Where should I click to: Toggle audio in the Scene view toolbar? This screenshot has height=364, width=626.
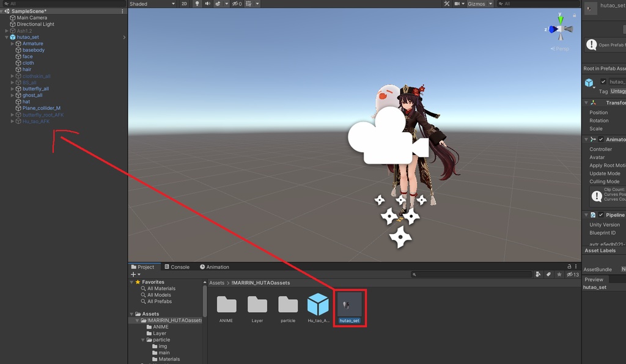point(207,4)
